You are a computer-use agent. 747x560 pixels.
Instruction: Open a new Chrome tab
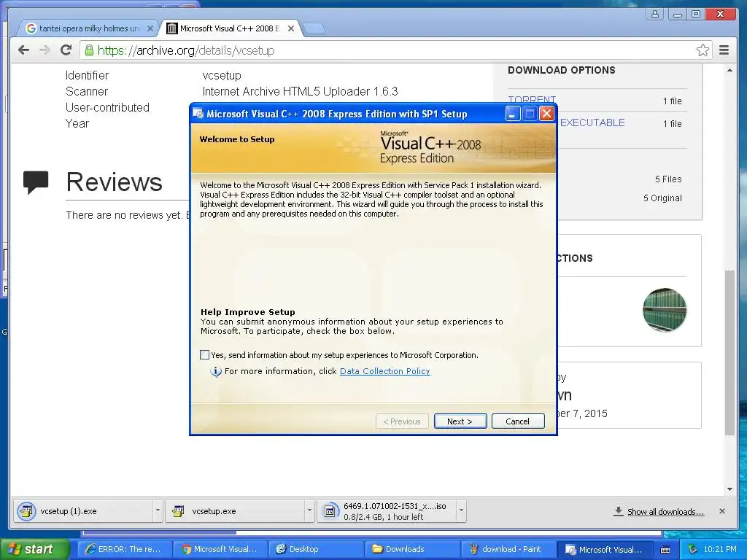point(314,29)
